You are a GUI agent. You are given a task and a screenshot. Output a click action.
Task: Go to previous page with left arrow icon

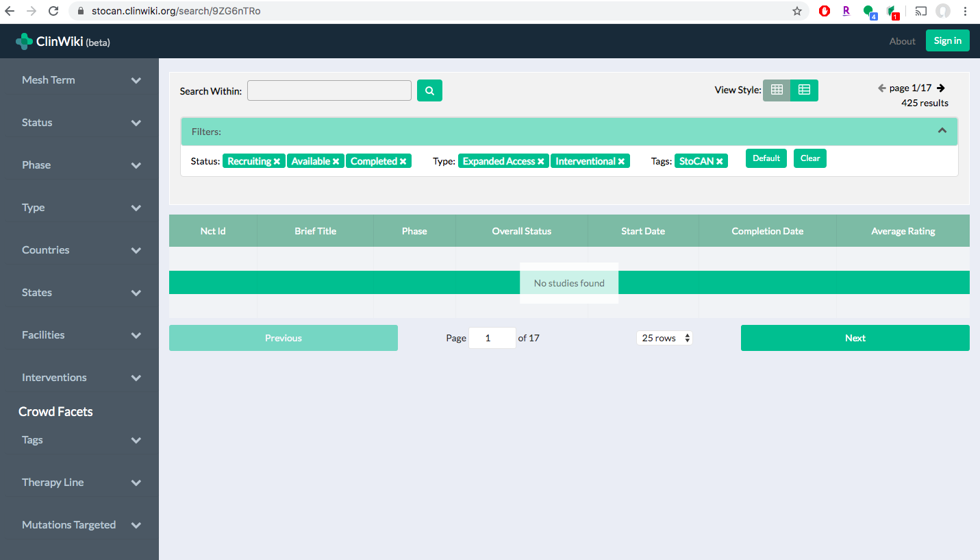tap(882, 88)
